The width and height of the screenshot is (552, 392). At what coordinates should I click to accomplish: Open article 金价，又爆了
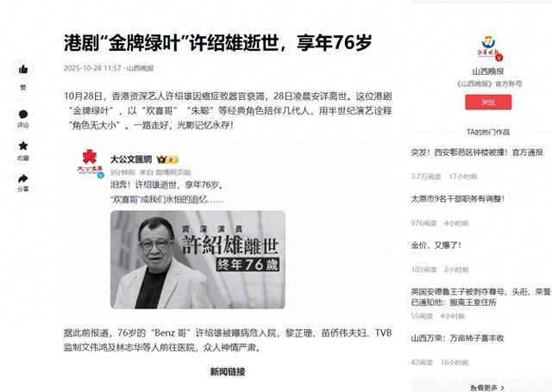pos(436,245)
